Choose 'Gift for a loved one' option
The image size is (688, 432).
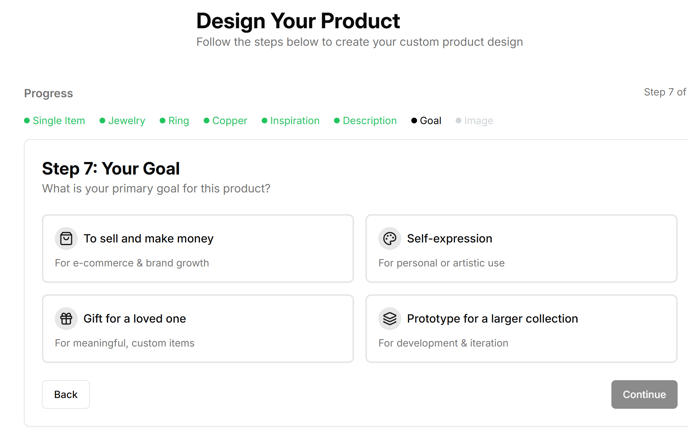(x=198, y=328)
